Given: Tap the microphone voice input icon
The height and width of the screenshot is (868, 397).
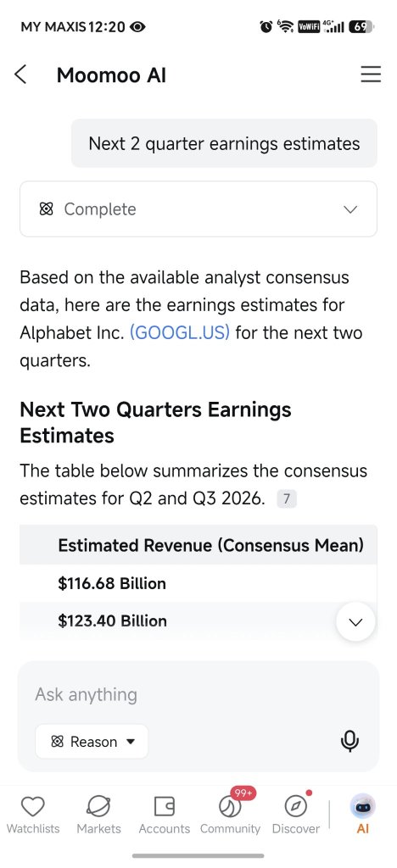Looking at the screenshot, I should [x=349, y=741].
